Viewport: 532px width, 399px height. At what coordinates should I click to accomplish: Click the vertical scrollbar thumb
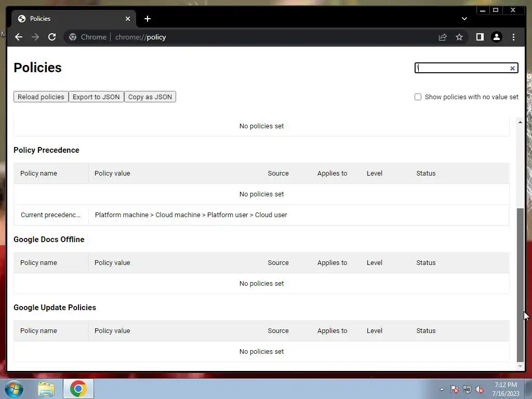(520, 285)
